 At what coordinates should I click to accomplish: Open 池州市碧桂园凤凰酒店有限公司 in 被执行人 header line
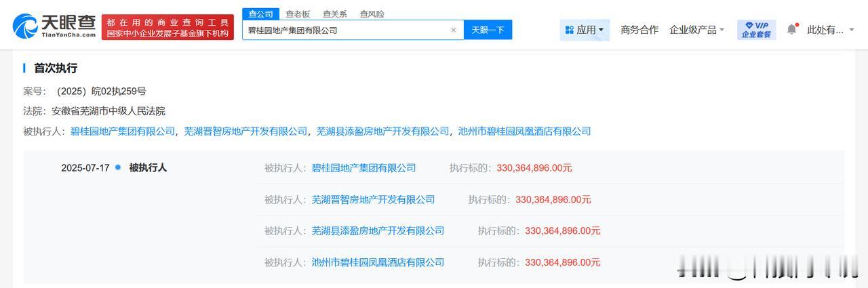(x=525, y=131)
